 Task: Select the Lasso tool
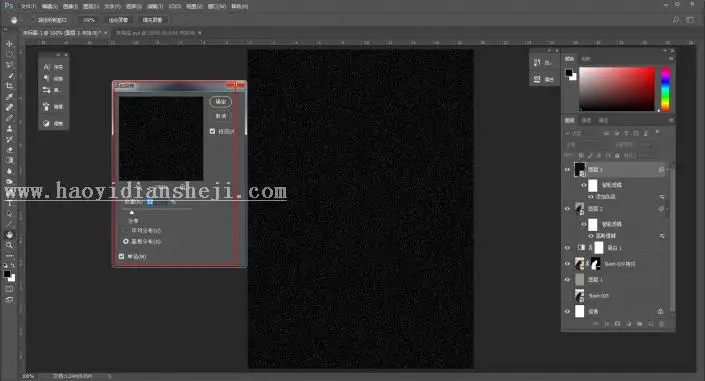9,65
